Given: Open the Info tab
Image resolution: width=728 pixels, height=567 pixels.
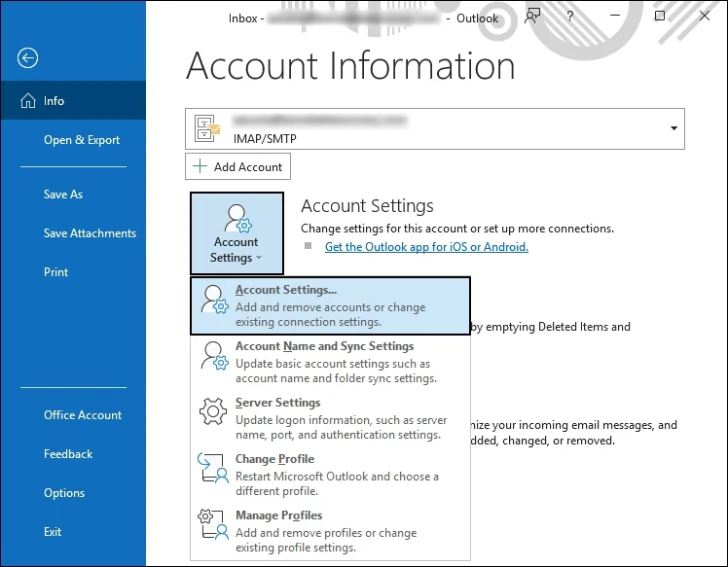Looking at the screenshot, I should coord(73,101).
